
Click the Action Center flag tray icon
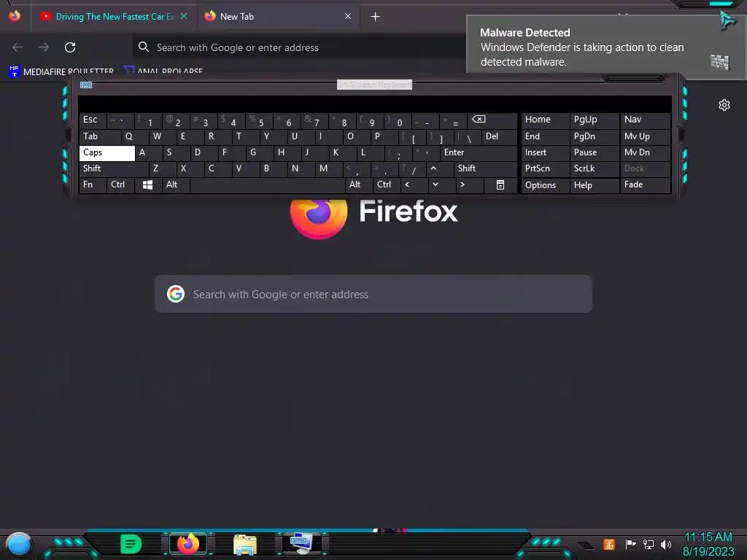pos(630,544)
